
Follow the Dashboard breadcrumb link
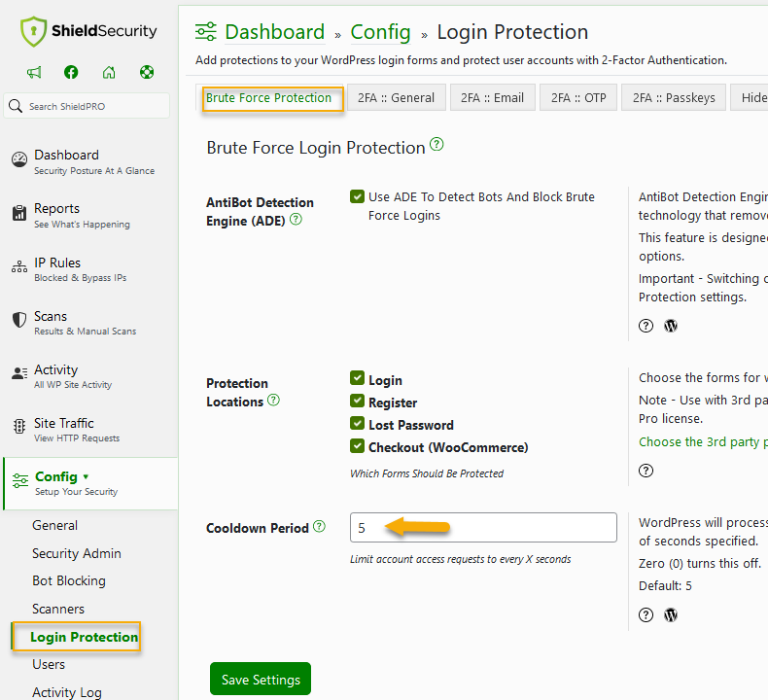pos(275,32)
